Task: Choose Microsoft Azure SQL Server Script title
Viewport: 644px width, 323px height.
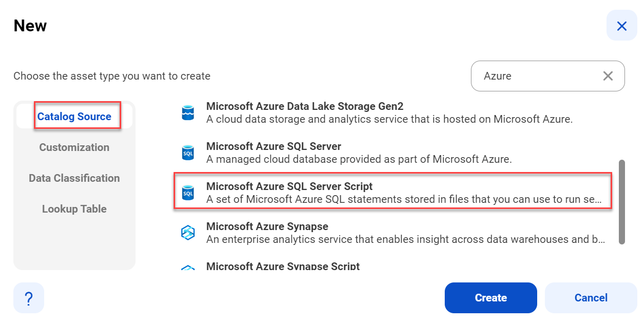Action: pos(290,186)
